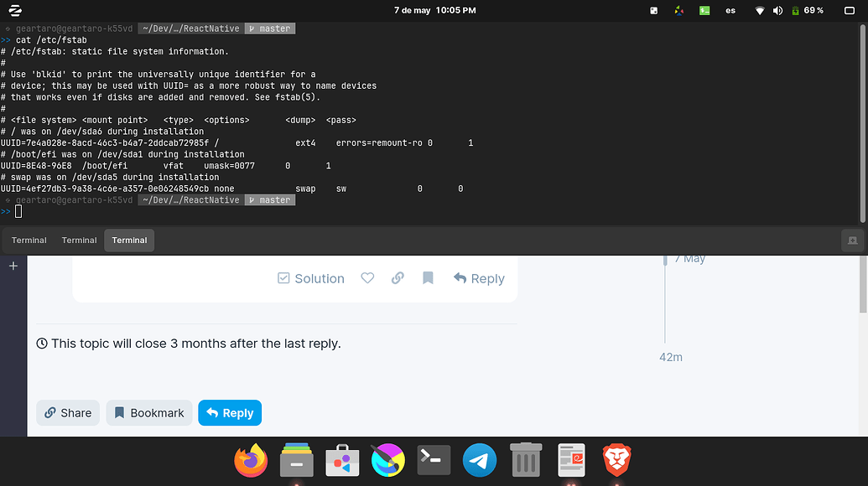Open the document viewer dock icon
The width and height of the screenshot is (868, 486).
click(x=571, y=460)
